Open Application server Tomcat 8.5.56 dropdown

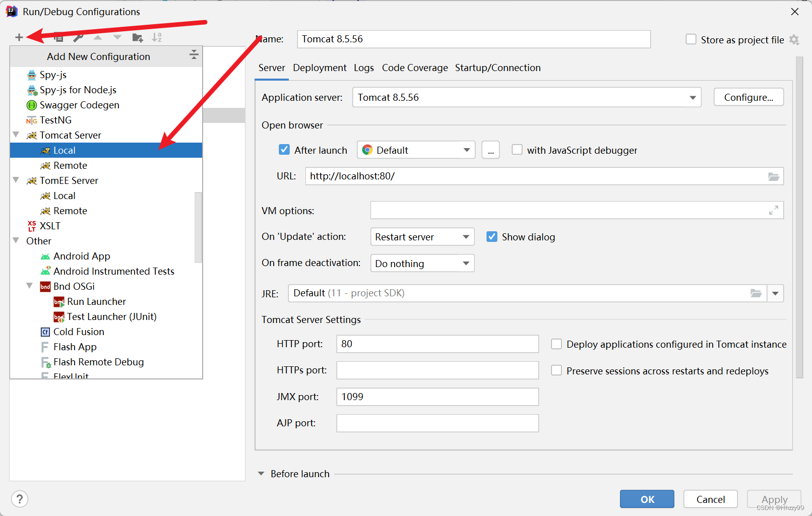tap(527, 97)
